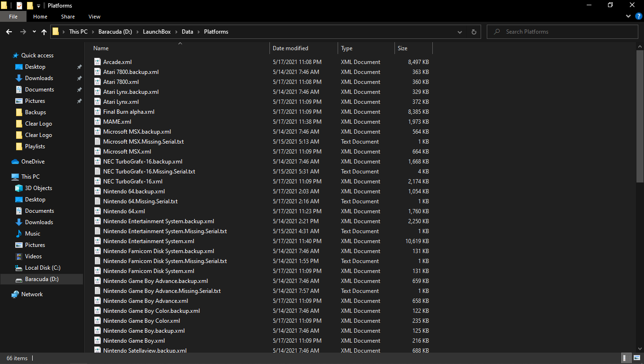Image resolution: width=644 pixels, height=364 pixels.
Task: Open the Share ribbon tab
Action: pos(68,17)
